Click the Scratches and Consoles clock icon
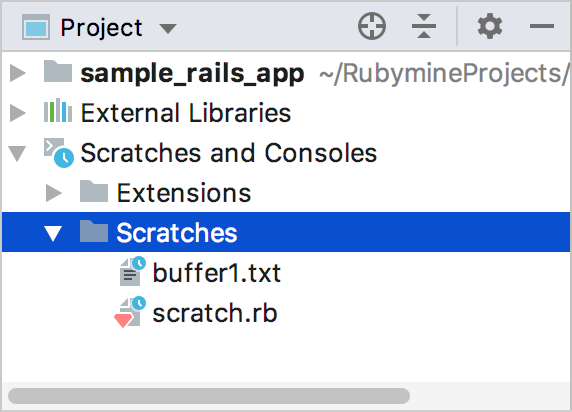This screenshot has height=412, width=572. point(59,153)
